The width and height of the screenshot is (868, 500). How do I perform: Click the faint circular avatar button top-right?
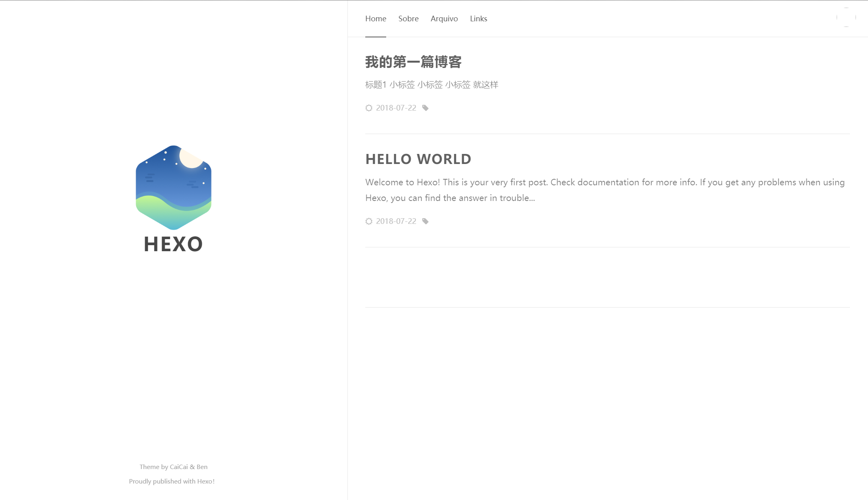coord(846,17)
